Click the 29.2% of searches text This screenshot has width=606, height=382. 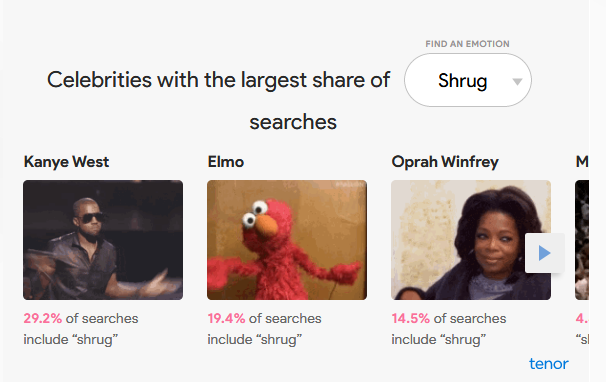[x=81, y=319]
